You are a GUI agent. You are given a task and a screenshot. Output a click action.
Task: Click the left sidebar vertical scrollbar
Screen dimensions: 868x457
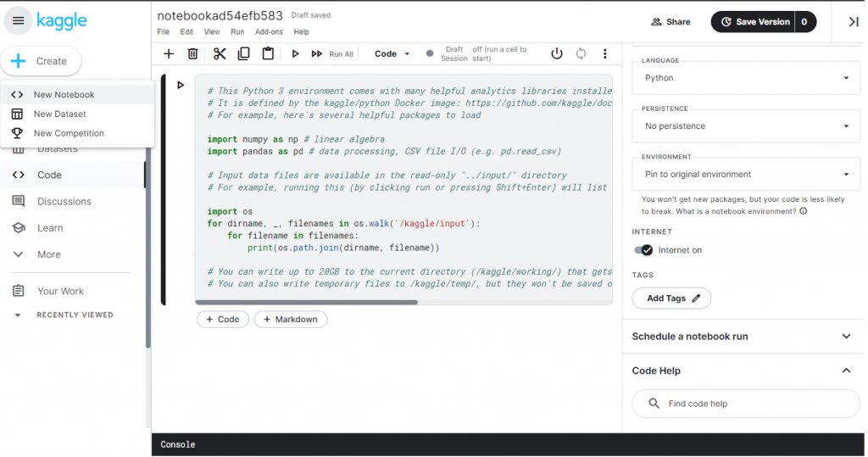[x=147, y=249]
